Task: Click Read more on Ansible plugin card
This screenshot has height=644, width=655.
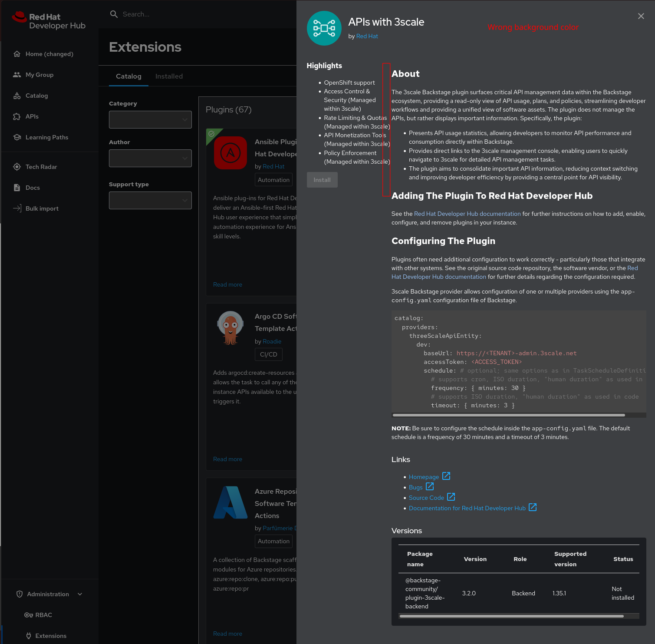Action: click(x=227, y=284)
